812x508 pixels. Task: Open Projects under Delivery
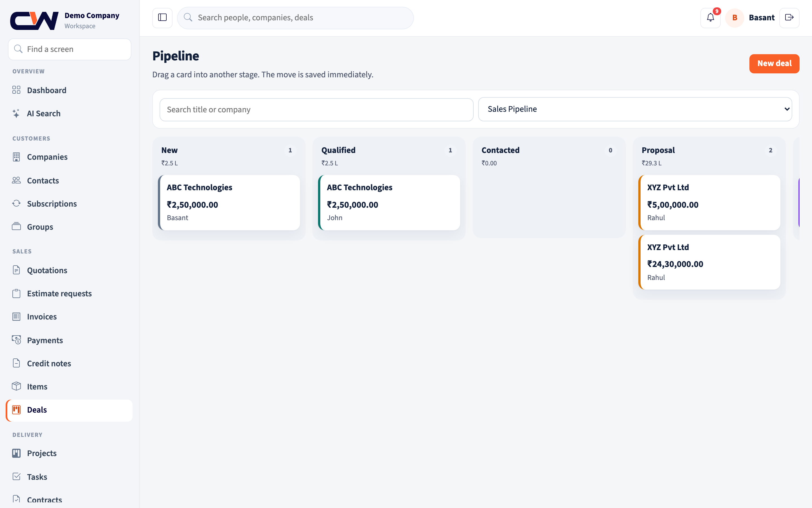click(x=69, y=453)
